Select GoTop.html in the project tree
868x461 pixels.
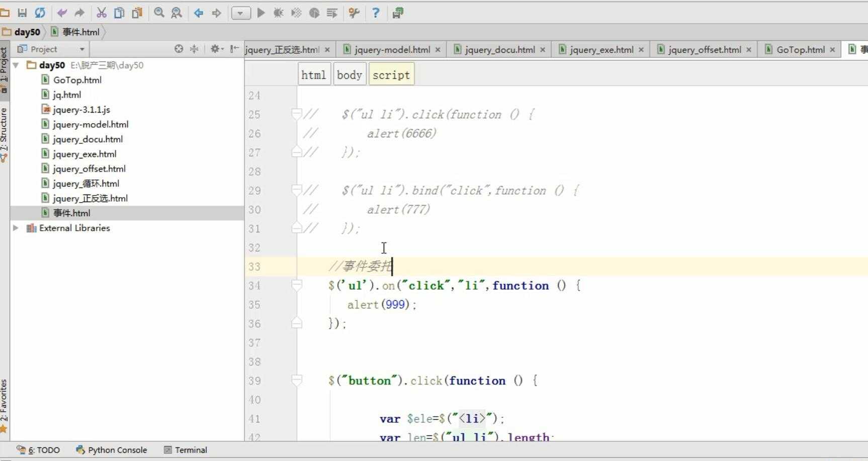77,80
